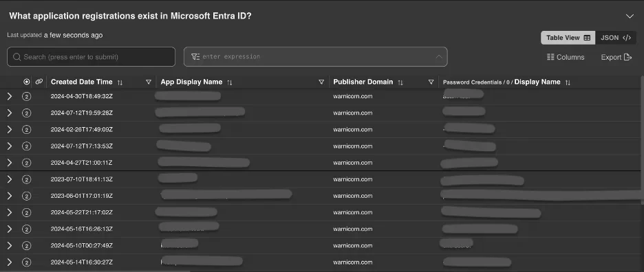The image size is (644, 272).
Task: Click the link column header icon
Action: click(39, 82)
